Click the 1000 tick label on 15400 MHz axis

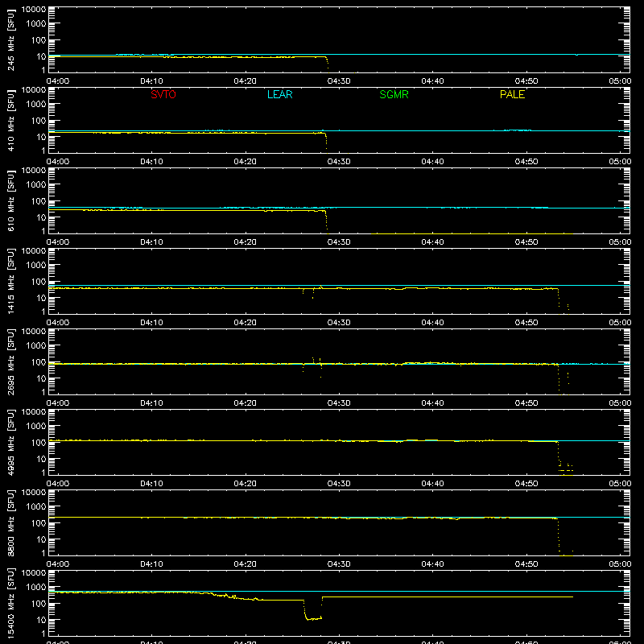pos(36,587)
